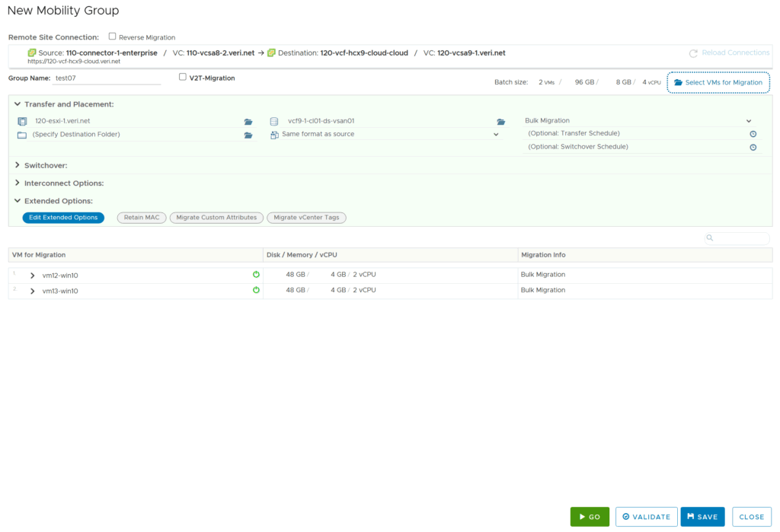The width and height of the screenshot is (780, 532).
Task: Click power status icon for vm13-win10
Action: pos(256,290)
